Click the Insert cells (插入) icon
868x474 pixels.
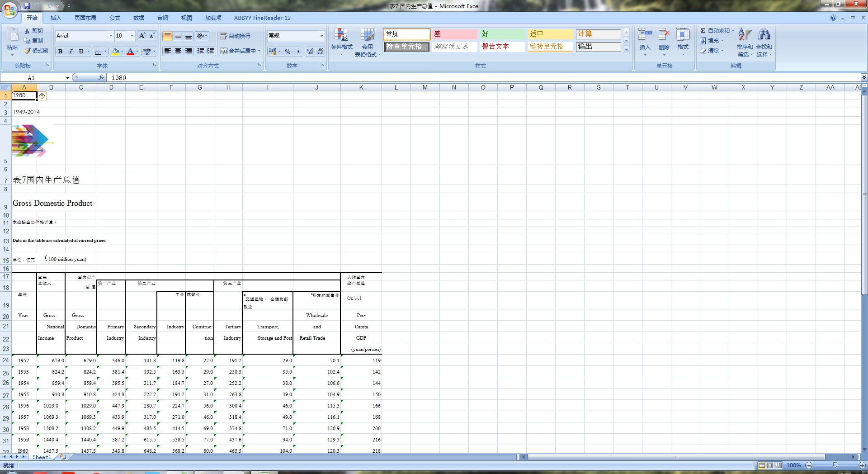point(645,36)
